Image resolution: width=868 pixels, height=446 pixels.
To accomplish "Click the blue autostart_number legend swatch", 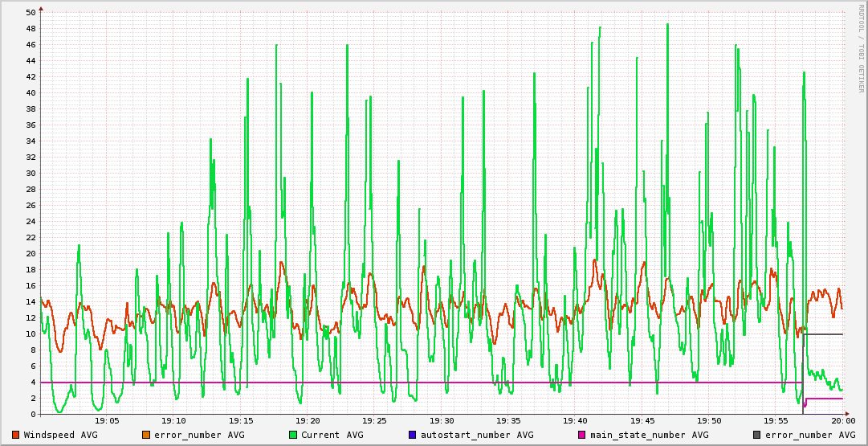I will (x=412, y=435).
